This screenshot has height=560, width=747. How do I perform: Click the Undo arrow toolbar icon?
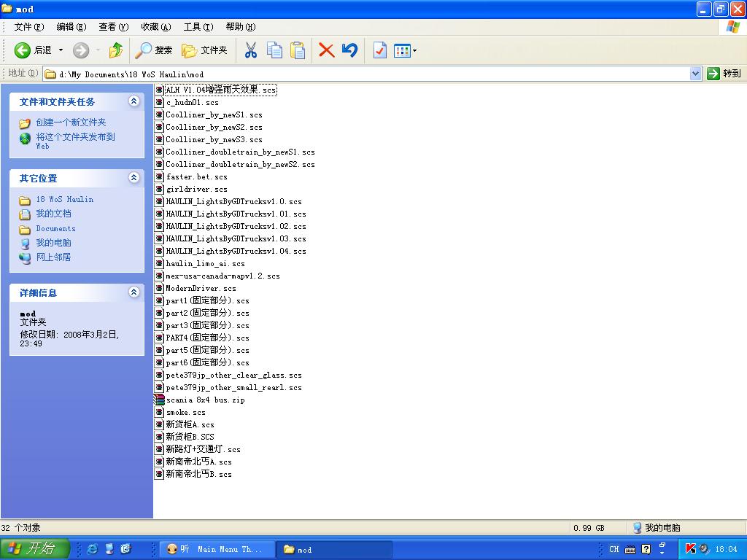[349, 50]
